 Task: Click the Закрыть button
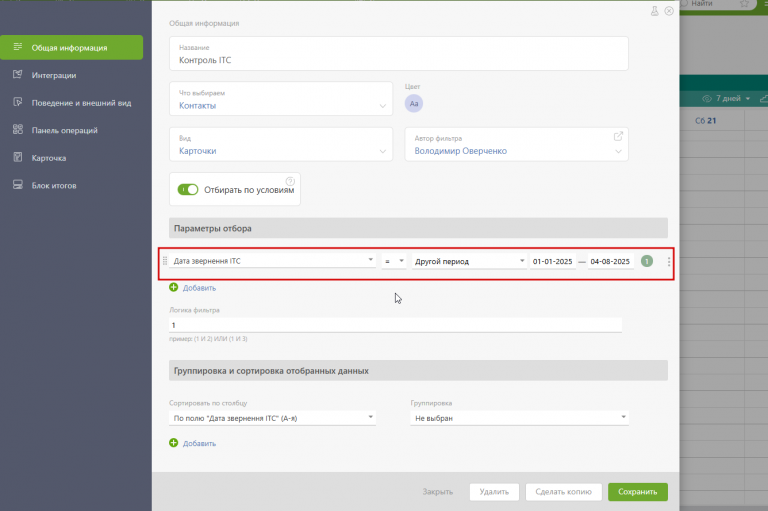[x=437, y=491]
